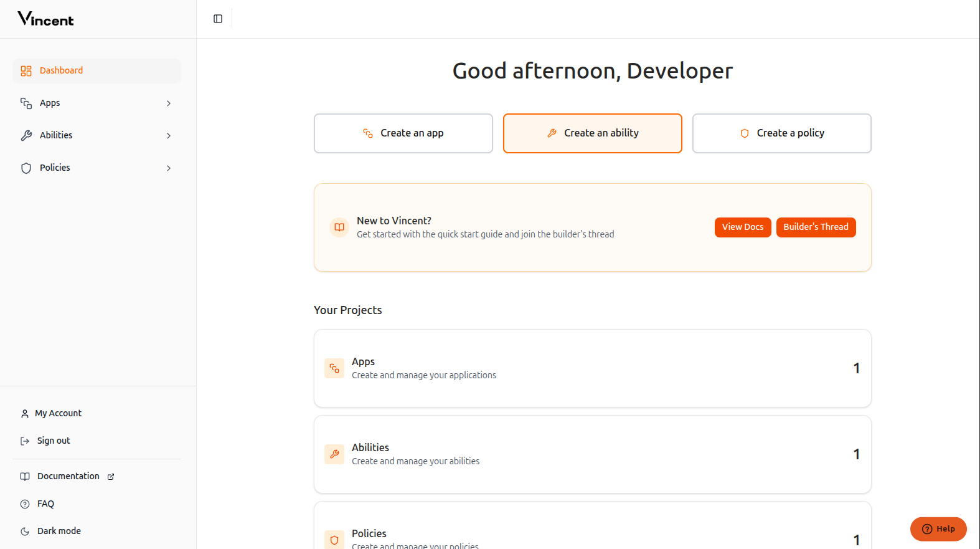The image size is (980, 549).
Task: Click the Create an ability button
Action: pos(593,133)
